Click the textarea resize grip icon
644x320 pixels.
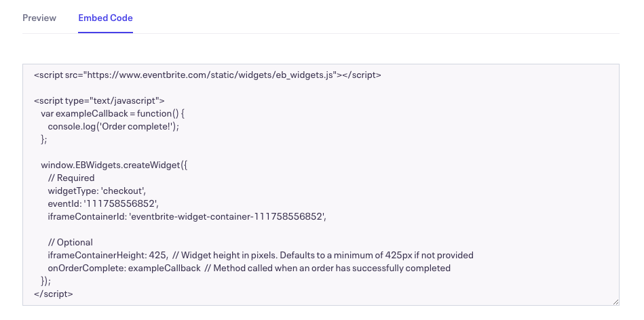[x=615, y=302]
